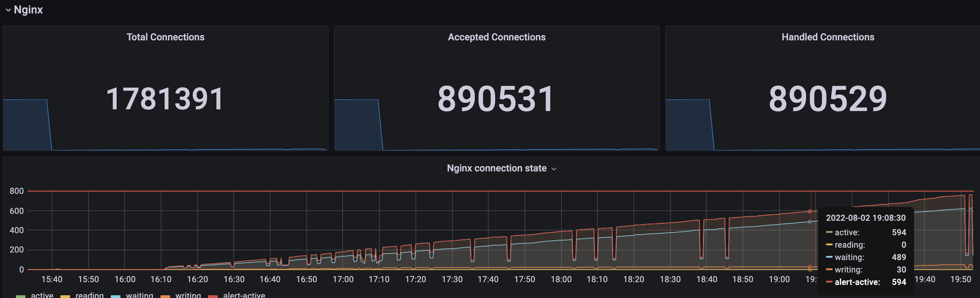This screenshot has width=980, height=298.
Task: Click the 800 y-axis label
Action: click(x=17, y=191)
